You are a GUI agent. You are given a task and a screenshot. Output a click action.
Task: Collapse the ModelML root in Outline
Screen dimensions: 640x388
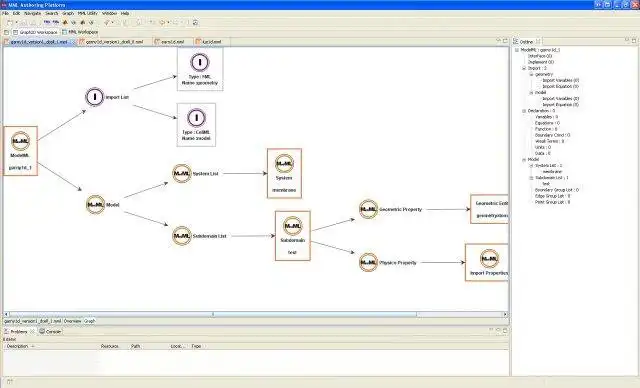[517, 50]
